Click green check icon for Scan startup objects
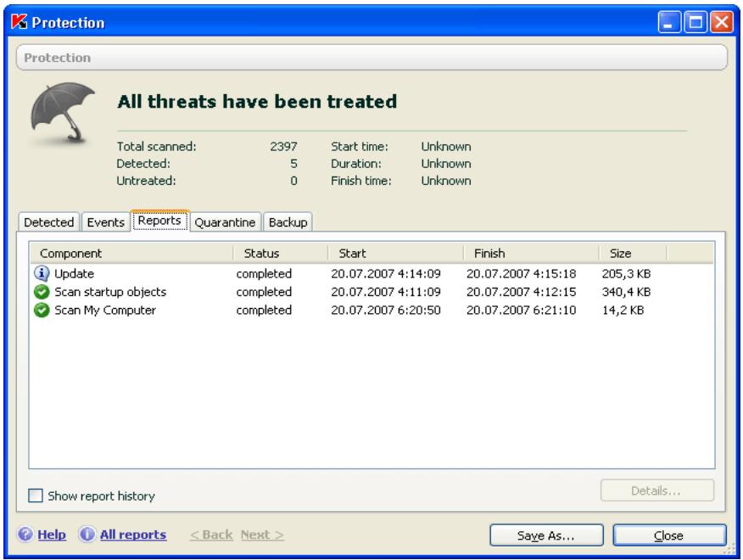Screen dimensions: 743x560 click(x=42, y=292)
